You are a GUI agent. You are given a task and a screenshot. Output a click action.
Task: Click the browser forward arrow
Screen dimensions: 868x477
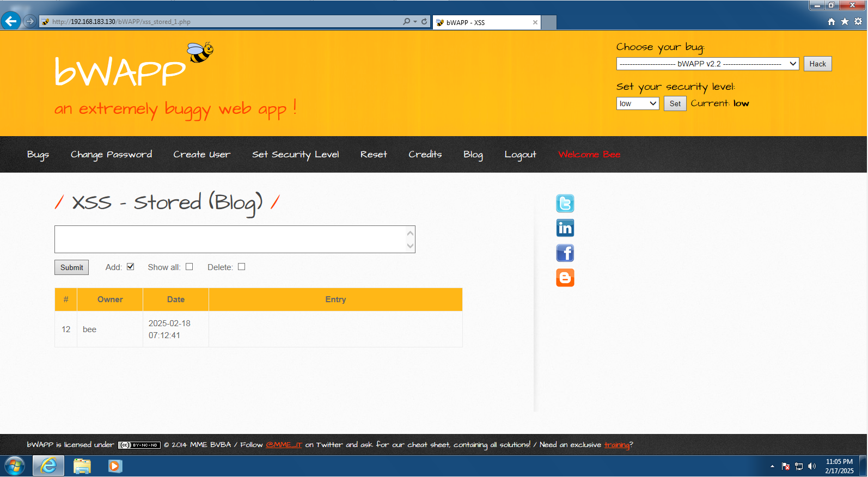pos(30,21)
